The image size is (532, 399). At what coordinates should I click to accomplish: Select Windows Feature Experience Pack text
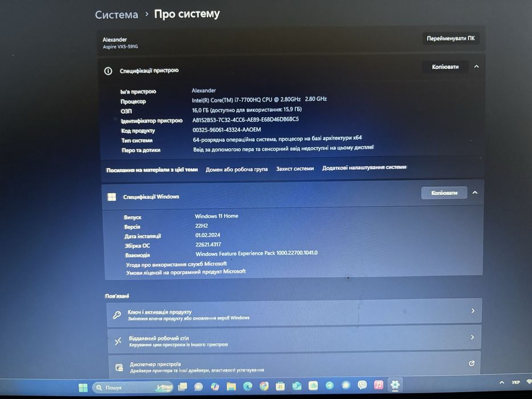pyautogui.click(x=257, y=254)
